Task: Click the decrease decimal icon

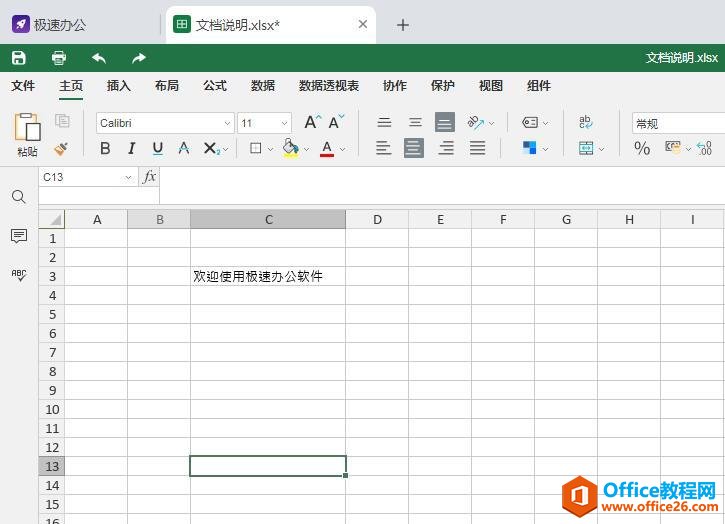Action: point(704,148)
